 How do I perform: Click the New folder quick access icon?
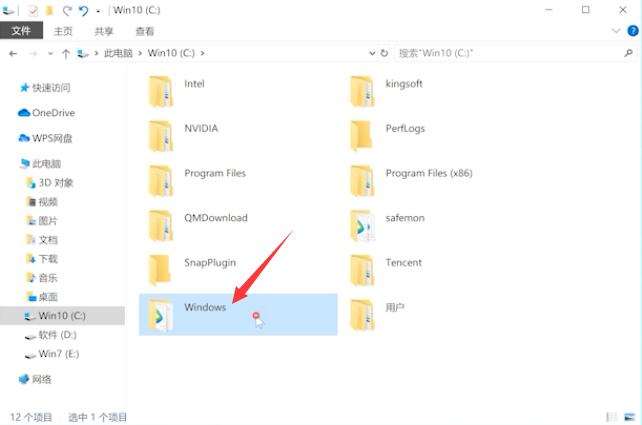point(50,10)
